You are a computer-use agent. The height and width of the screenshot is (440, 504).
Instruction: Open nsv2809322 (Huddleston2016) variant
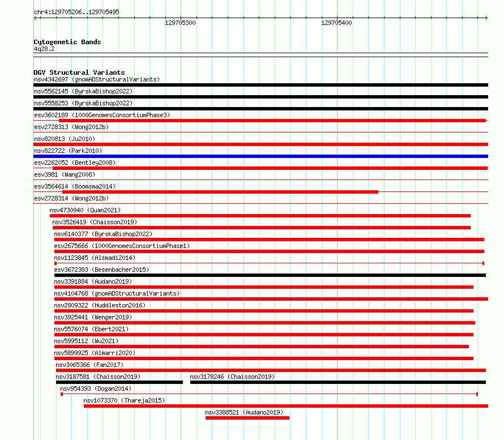(x=100, y=305)
